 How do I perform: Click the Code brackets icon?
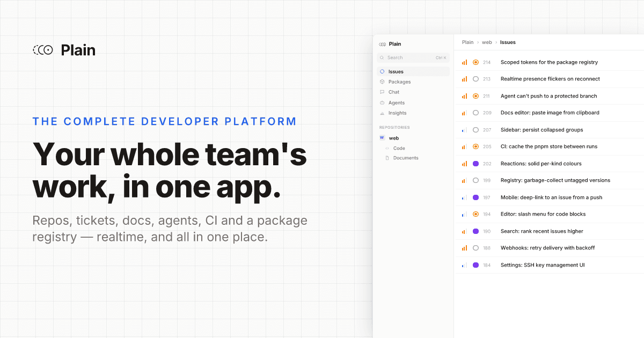point(387,148)
